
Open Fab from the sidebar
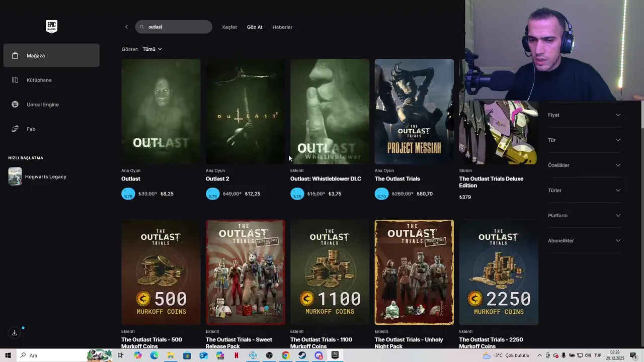pos(51,129)
